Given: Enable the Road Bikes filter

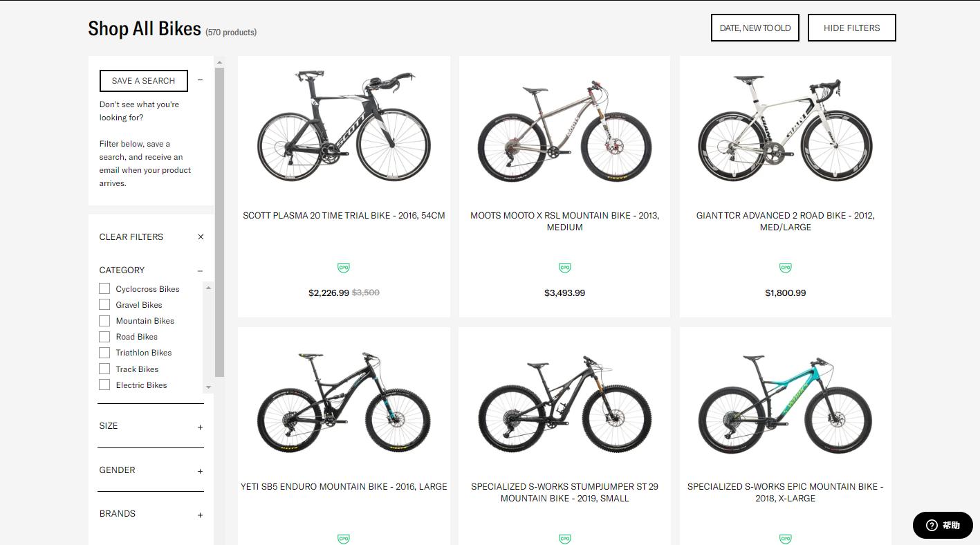Looking at the screenshot, I should pyautogui.click(x=104, y=337).
